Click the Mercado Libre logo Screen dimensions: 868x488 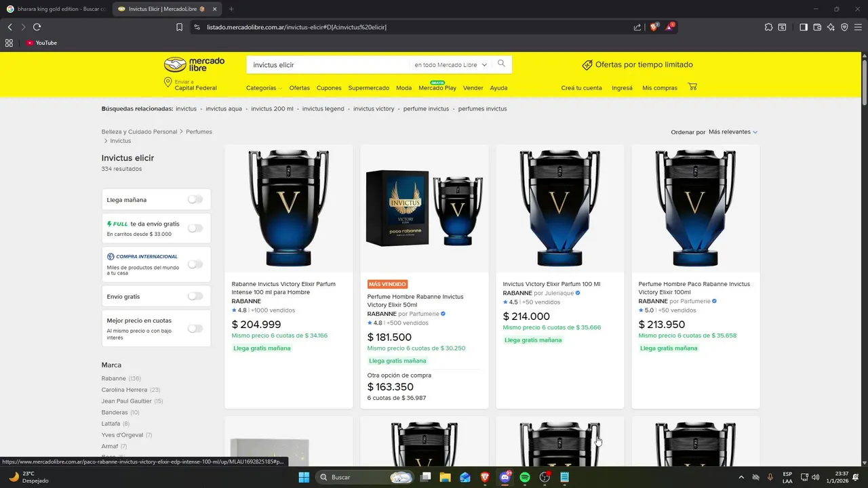pyautogui.click(x=194, y=64)
